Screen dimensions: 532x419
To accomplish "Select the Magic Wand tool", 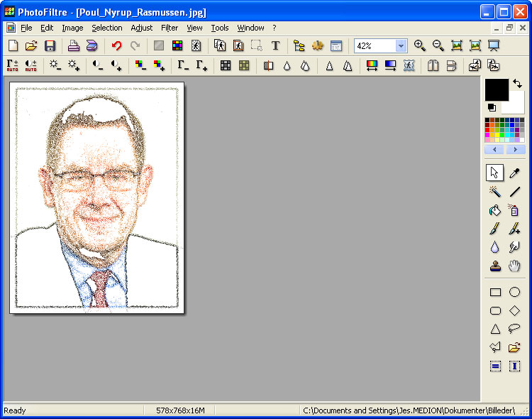I will (495, 192).
